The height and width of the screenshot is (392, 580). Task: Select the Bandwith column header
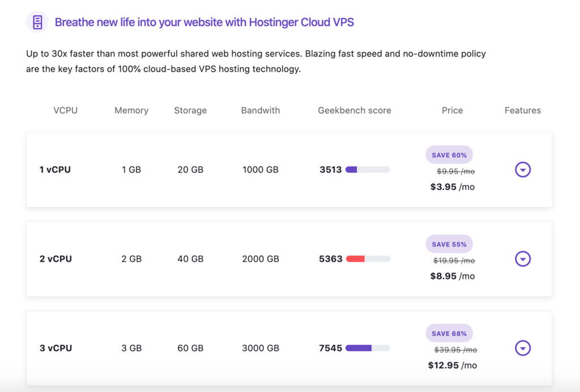click(260, 110)
